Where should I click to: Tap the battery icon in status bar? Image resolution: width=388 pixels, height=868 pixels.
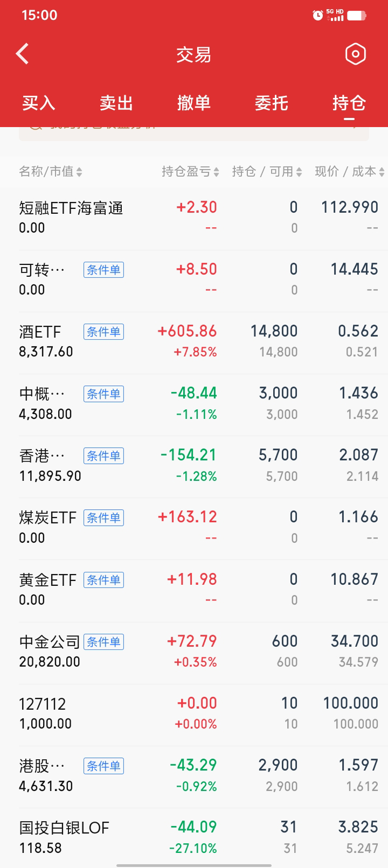(x=357, y=16)
